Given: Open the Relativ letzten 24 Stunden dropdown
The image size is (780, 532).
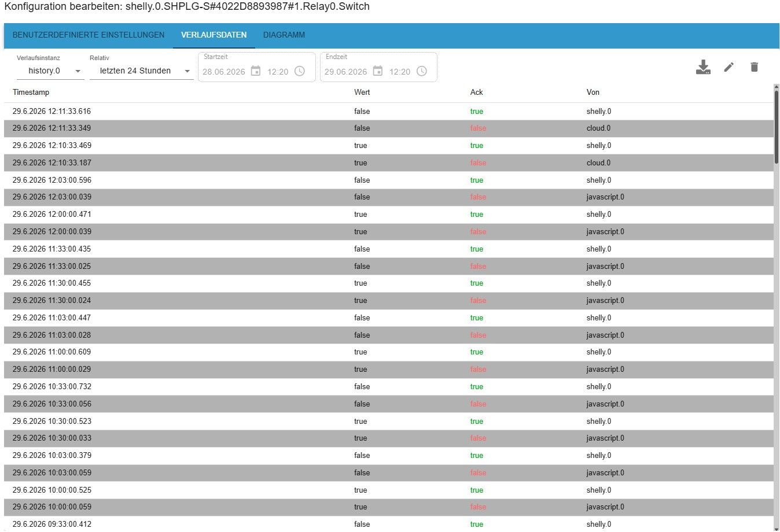Looking at the screenshot, I should (x=141, y=71).
